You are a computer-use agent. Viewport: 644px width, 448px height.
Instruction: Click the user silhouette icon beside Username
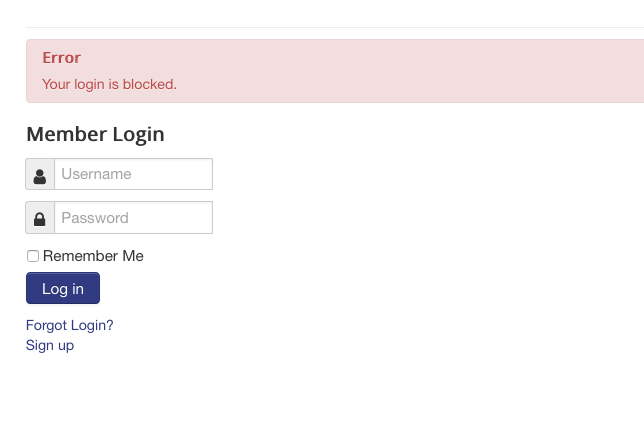(40, 177)
